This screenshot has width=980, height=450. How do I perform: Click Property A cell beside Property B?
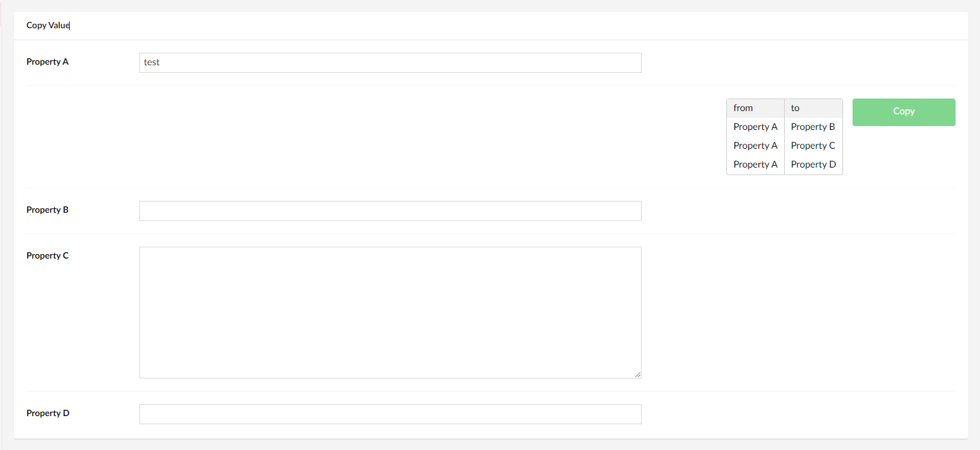755,127
